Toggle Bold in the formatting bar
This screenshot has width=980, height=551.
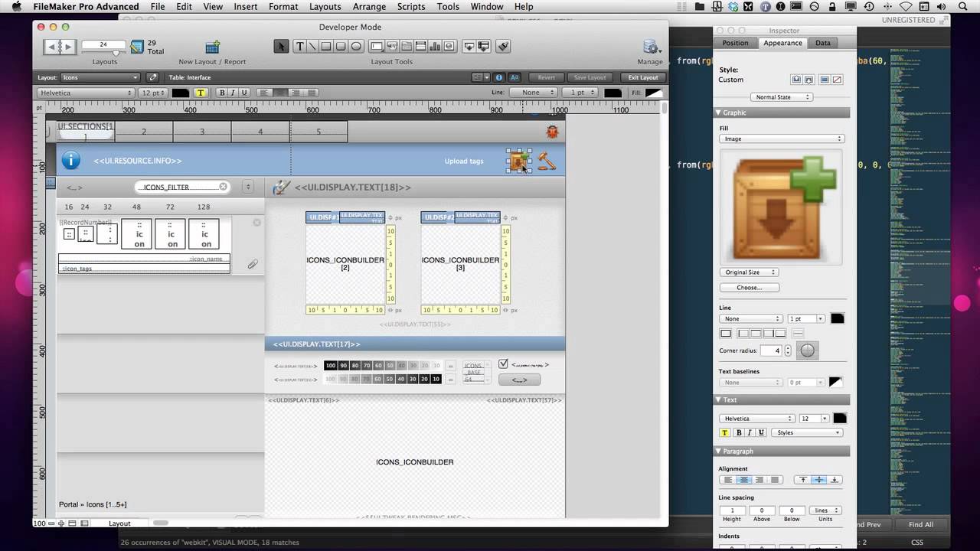222,93
